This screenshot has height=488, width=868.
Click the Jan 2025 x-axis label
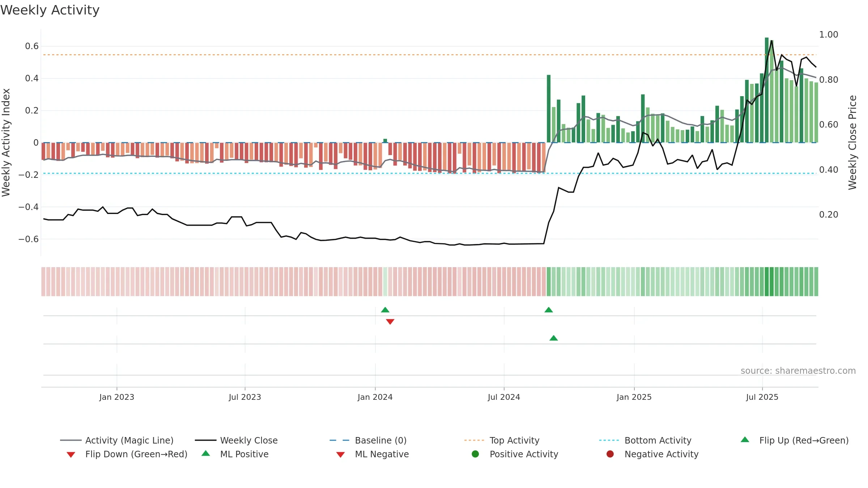[x=634, y=397]
